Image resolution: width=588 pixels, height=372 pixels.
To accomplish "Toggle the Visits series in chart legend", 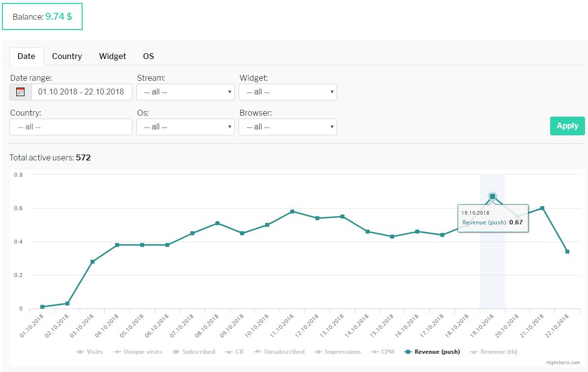I will click(90, 352).
